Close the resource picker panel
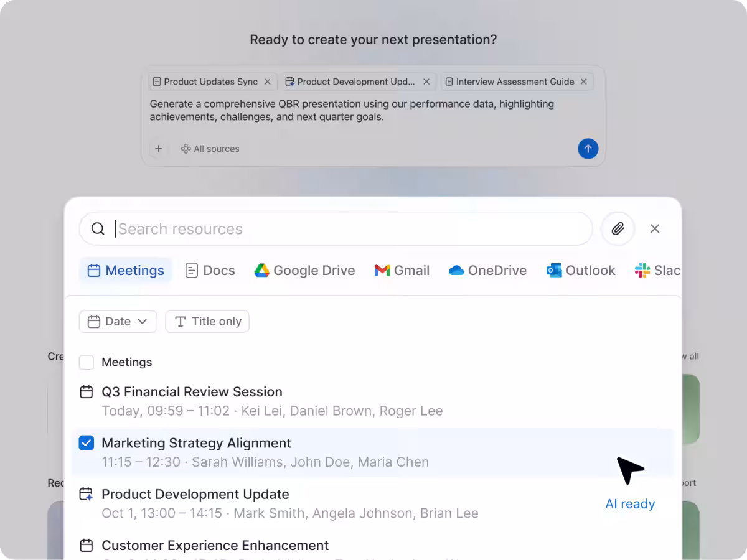 click(655, 229)
